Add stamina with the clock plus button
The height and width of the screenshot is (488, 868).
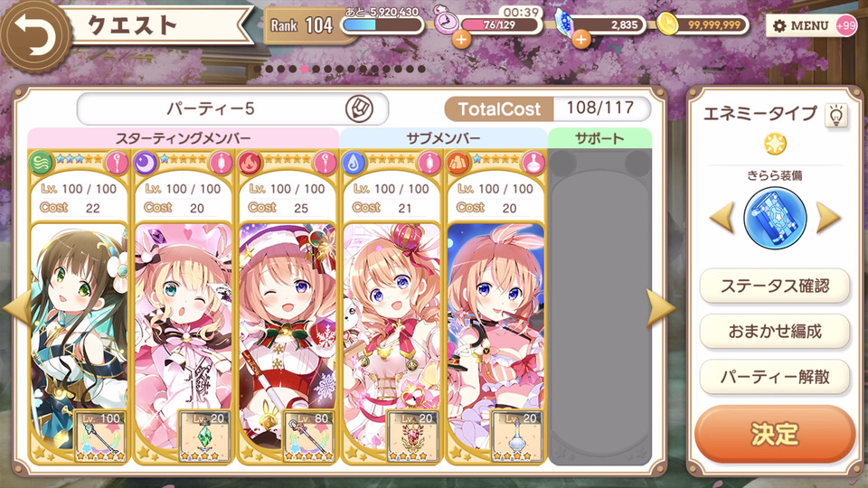point(461,39)
